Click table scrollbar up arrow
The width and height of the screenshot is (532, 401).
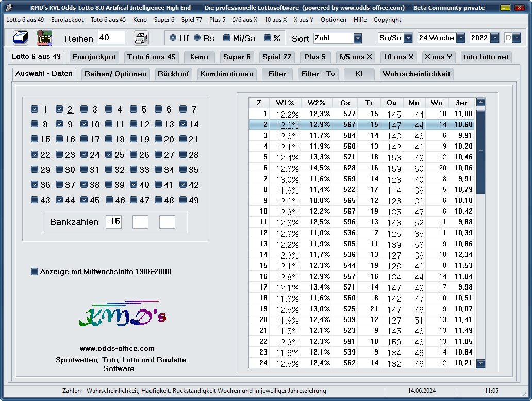point(480,102)
